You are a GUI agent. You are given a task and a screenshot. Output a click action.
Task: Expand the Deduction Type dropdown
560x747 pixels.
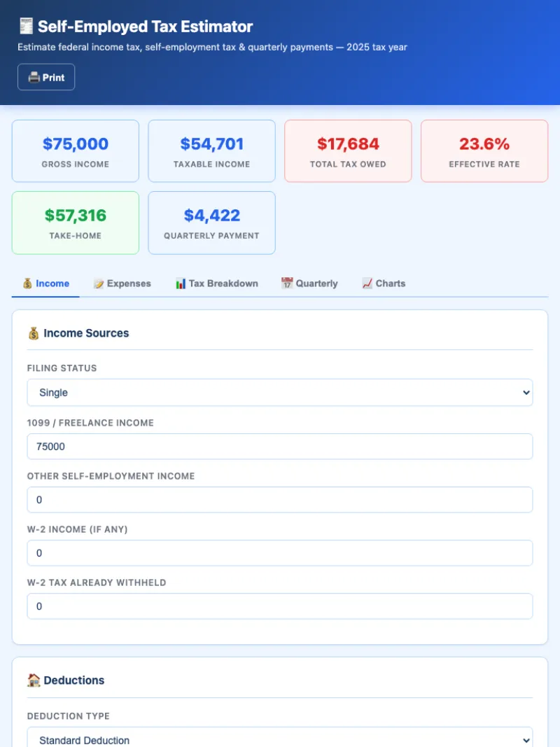tap(280, 739)
